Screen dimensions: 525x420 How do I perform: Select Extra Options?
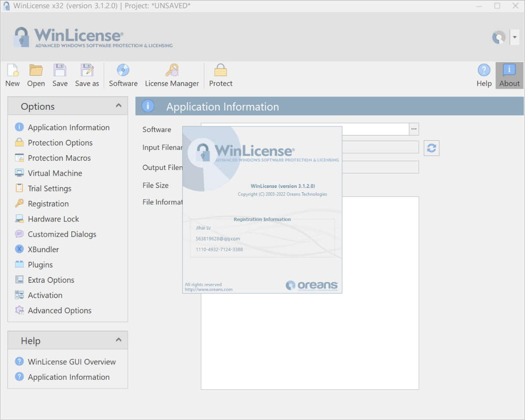[x=51, y=281]
